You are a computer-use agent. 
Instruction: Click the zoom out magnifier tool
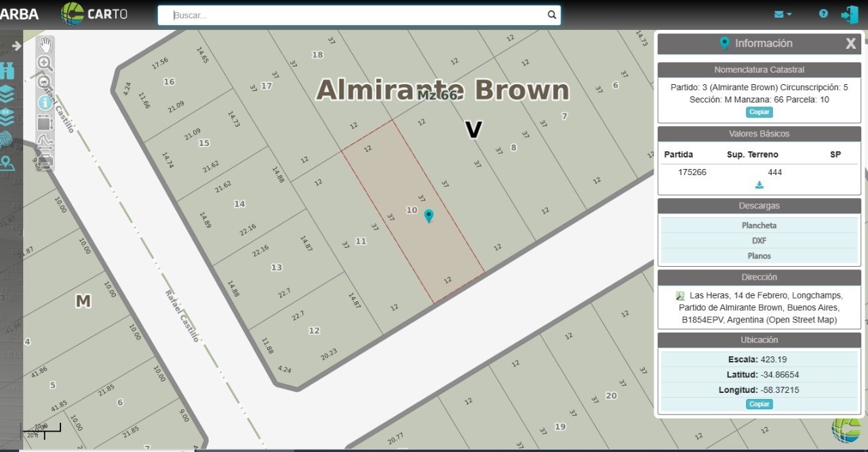tap(45, 83)
